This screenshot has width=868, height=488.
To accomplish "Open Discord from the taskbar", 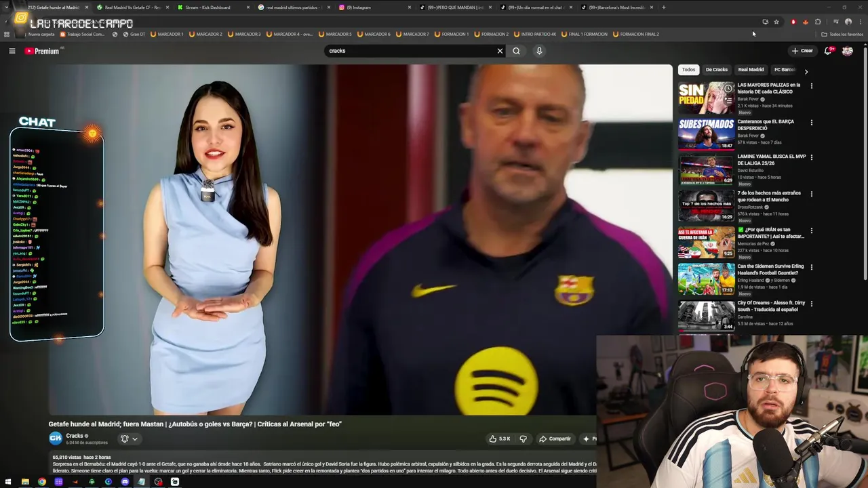I will point(125,482).
